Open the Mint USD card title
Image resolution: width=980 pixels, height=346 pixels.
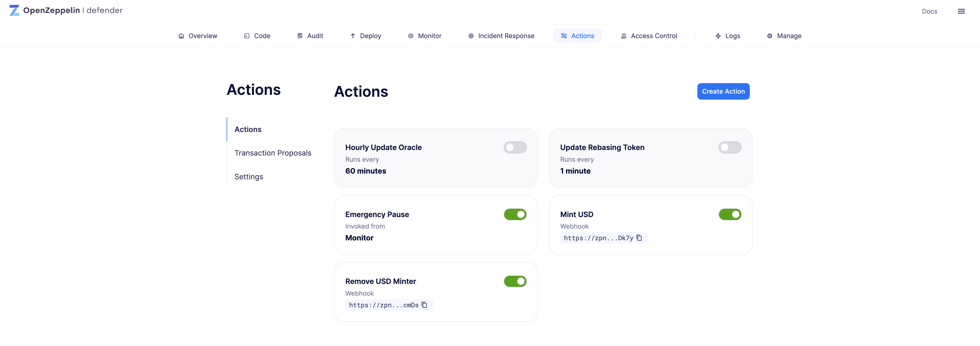[577, 215]
